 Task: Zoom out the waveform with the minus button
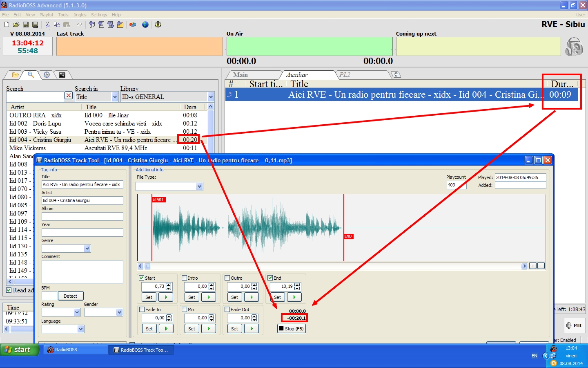(x=541, y=266)
